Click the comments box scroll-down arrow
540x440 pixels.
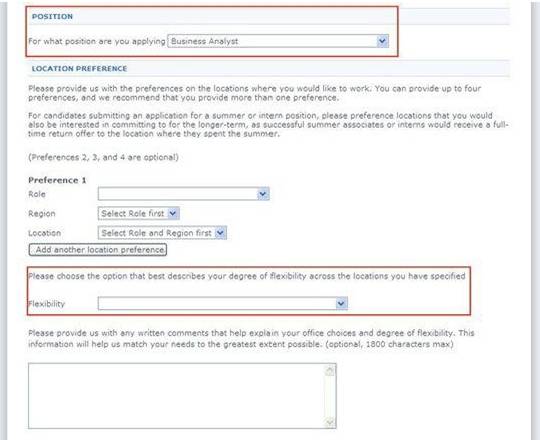pos(330,422)
